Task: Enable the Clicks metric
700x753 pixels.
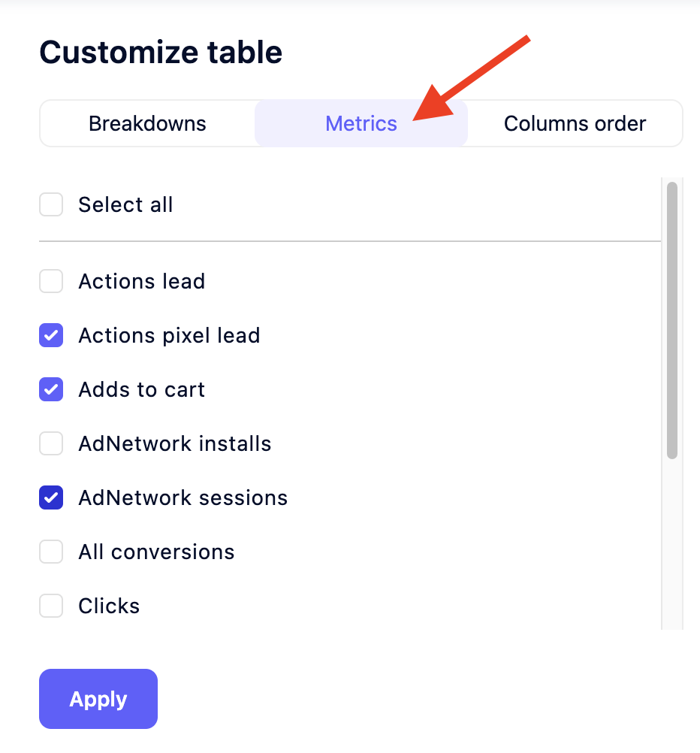Action: pyautogui.click(x=51, y=606)
